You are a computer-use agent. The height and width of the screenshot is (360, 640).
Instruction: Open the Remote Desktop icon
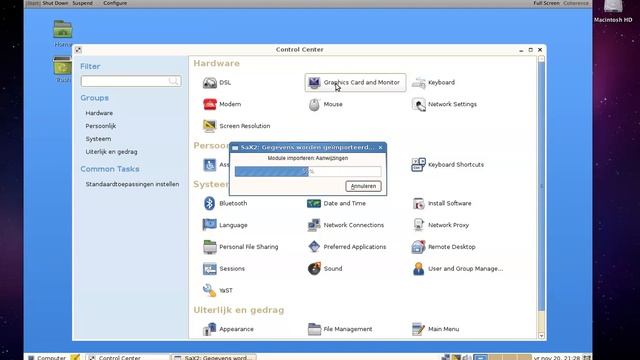point(444,247)
